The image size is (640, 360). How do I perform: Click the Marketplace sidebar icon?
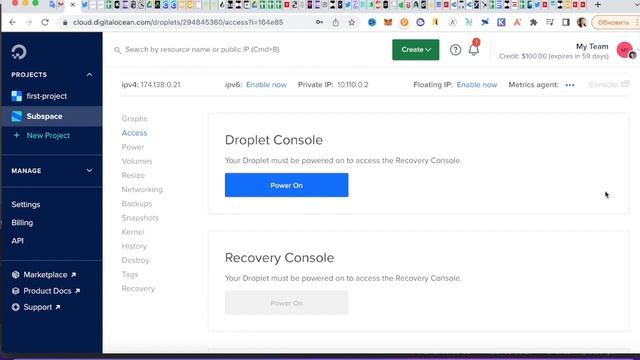pyautogui.click(x=16, y=275)
